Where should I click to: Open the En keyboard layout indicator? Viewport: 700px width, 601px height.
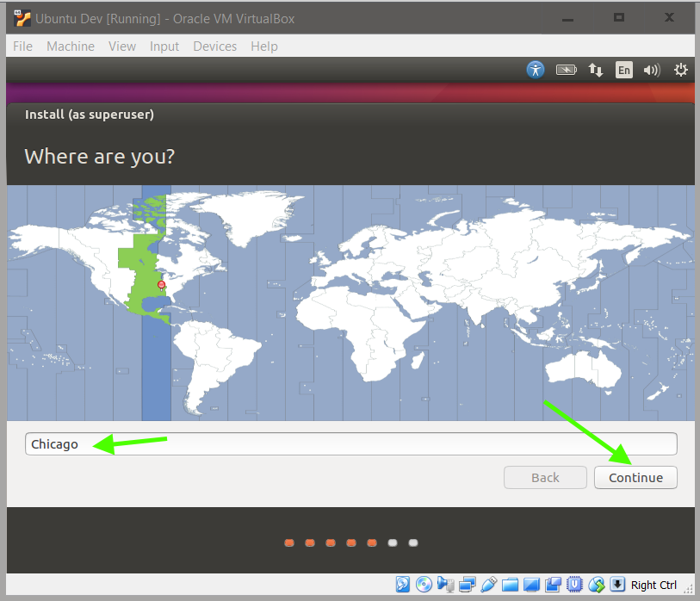[624, 70]
